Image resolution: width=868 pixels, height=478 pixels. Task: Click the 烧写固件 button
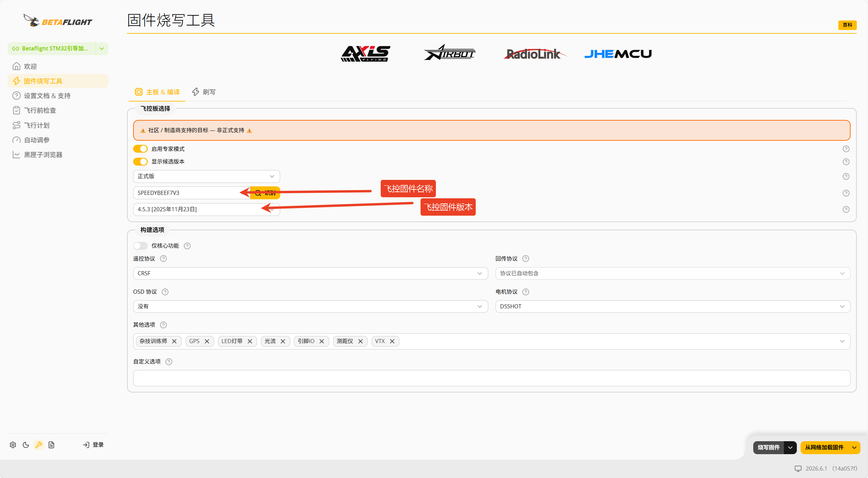click(769, 448)
